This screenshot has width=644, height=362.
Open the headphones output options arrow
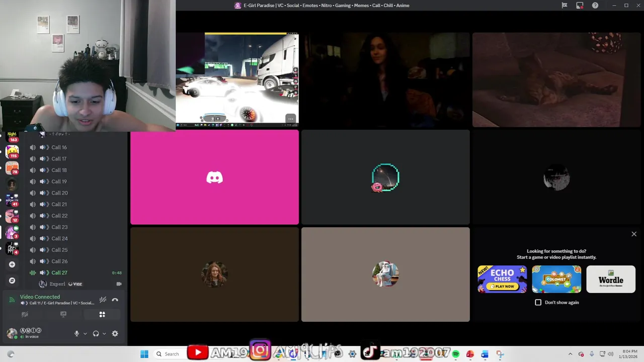104,333
